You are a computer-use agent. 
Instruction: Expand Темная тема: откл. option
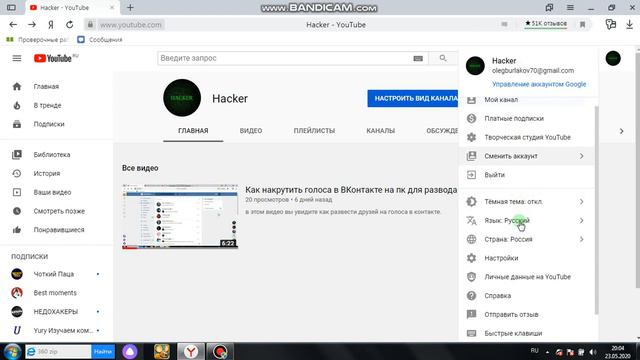click(527, 202)
